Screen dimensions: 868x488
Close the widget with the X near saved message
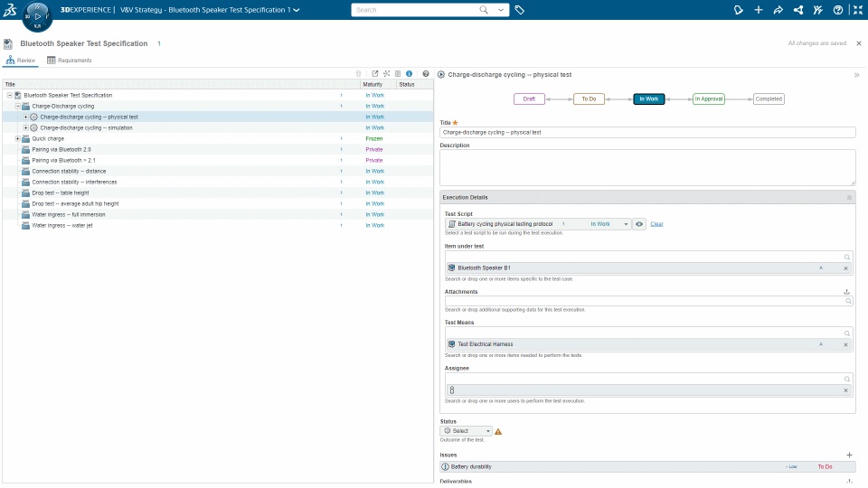point(859,43)
